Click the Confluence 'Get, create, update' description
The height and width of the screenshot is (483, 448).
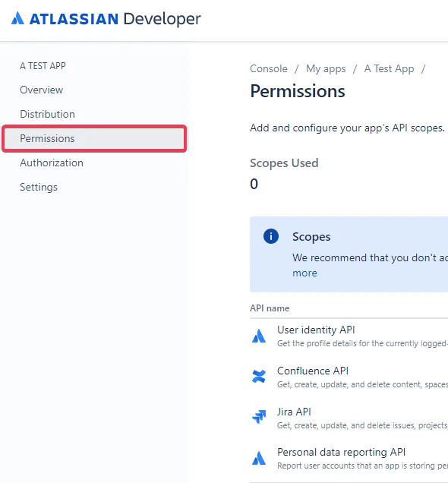(x=362, y=384)
